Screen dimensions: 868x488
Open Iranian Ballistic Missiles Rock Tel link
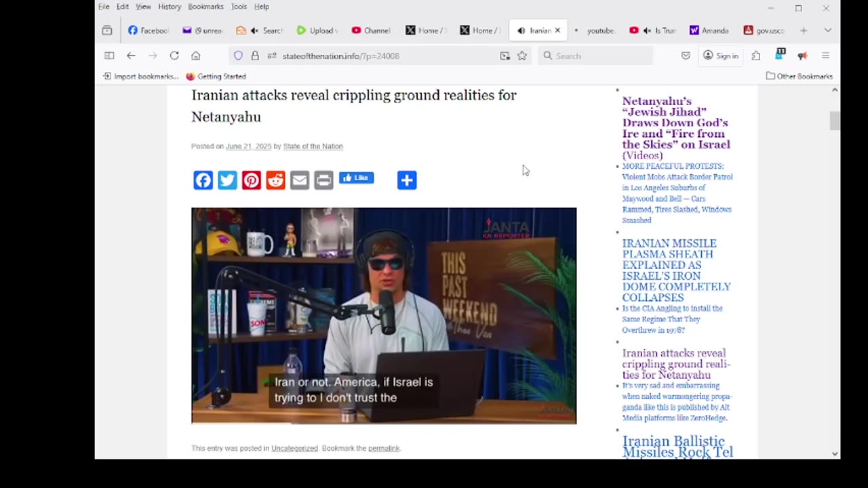pyautogui.click(x=677, y=447)
